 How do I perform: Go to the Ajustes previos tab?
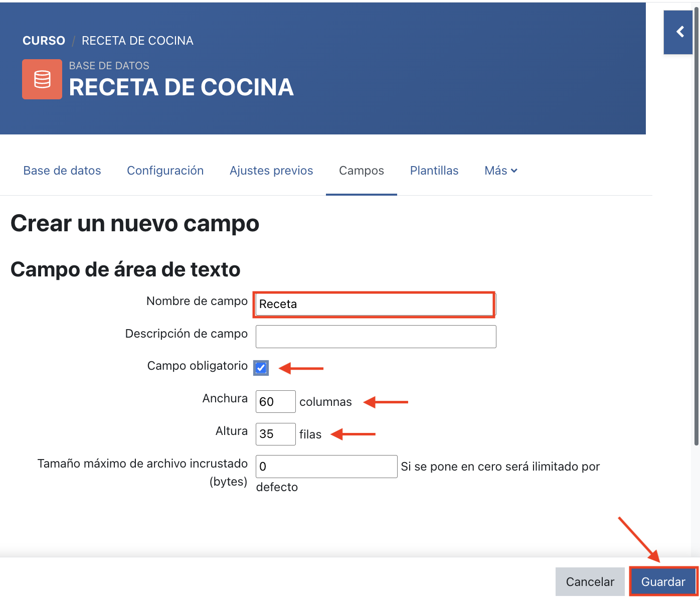point(271,171)
